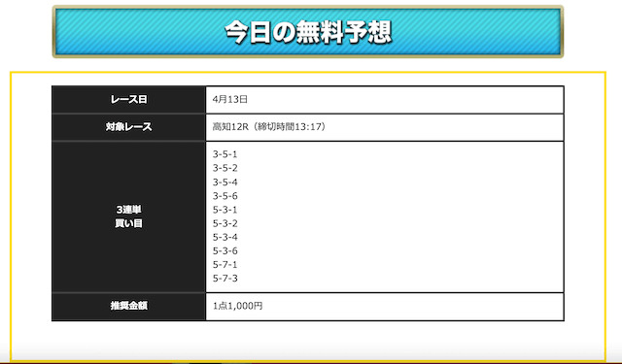Select the 5-3-4 betting line
This screenshot has height=364, width=622.
click(x=225, y=237)
